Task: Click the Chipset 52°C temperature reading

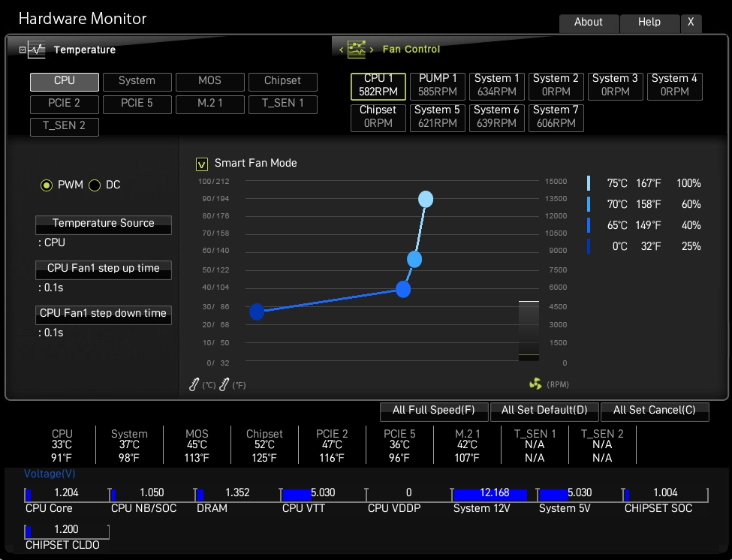Action: click(264, 445)
